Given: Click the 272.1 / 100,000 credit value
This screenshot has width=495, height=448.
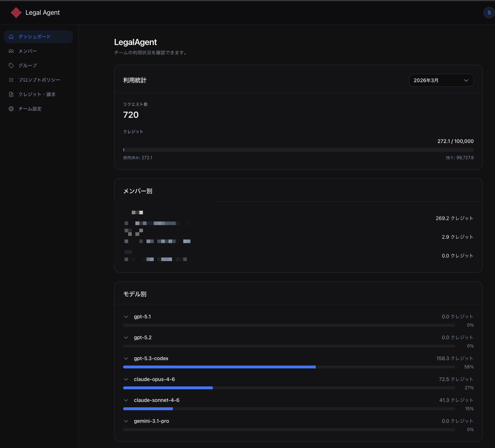Looking at the screenshot, I should pyautogui.click(x=455, y=141).
